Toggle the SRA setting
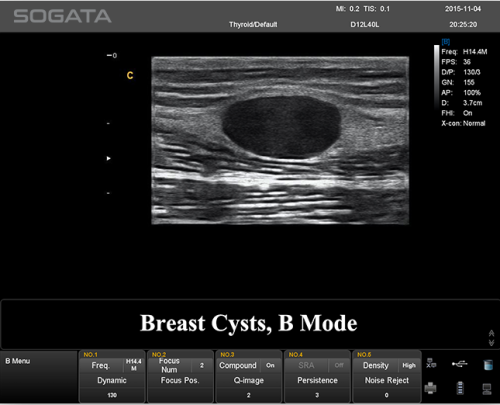 pos(306,365)
